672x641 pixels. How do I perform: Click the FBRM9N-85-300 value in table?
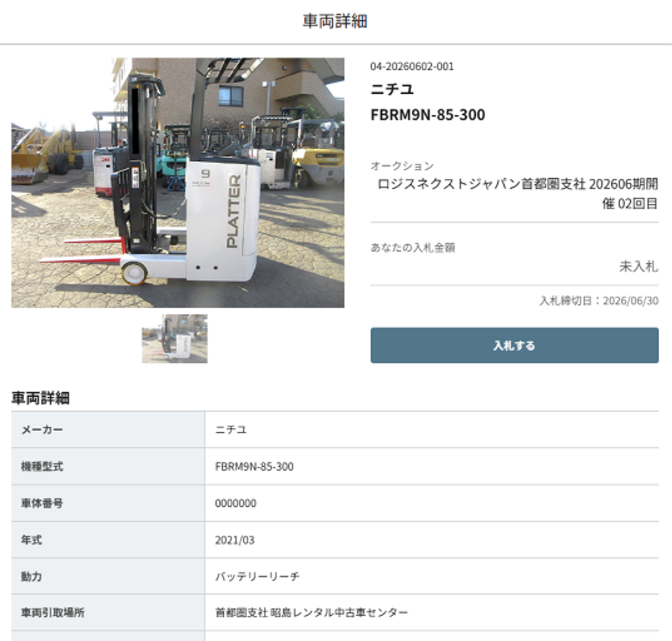[x=254, y=467]
